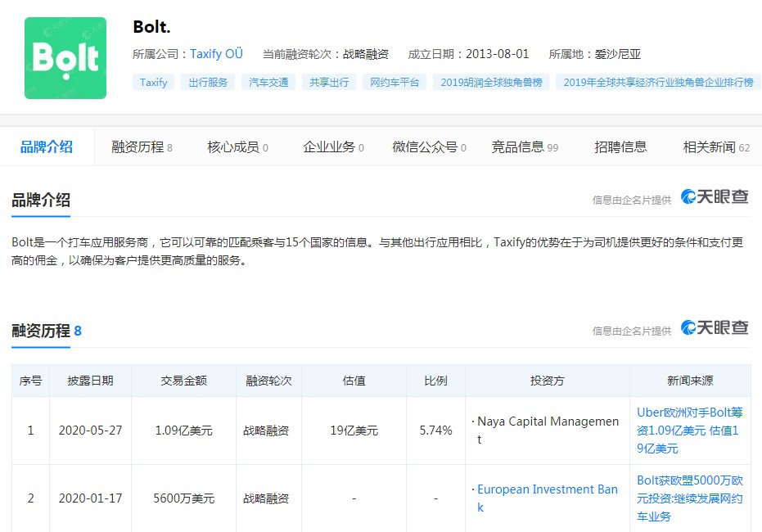Click the 所属地:爱沙尼亚 text

(595, 54)
